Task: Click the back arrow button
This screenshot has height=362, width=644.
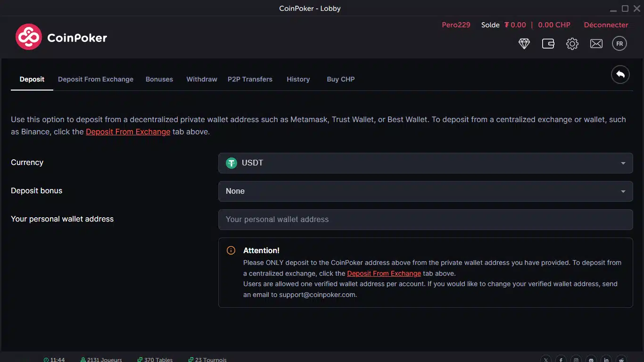Action: click(620, 74)
